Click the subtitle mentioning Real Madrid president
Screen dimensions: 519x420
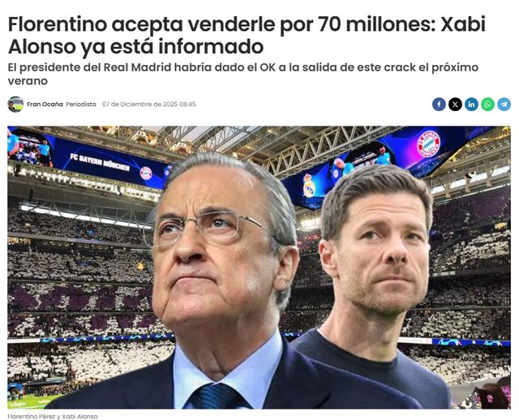pyautogui.click(x=243, y=74)
